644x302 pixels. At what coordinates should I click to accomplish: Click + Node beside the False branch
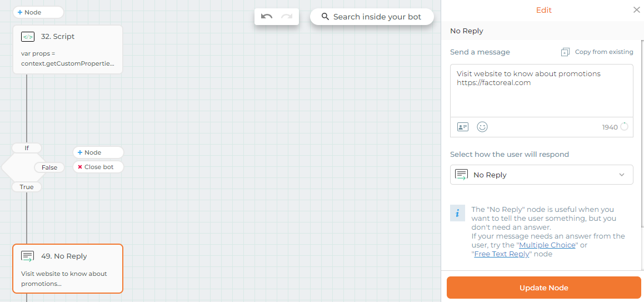[98, 152]
